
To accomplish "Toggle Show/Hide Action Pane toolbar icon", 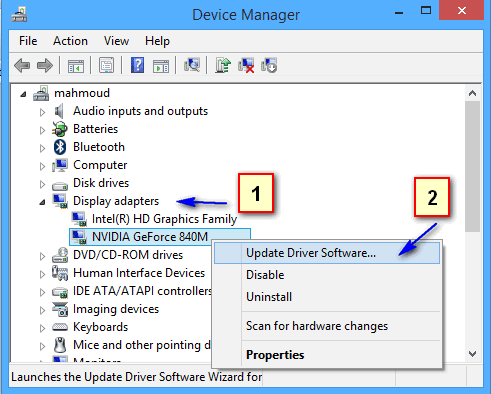I will click(x=161, y=65).
